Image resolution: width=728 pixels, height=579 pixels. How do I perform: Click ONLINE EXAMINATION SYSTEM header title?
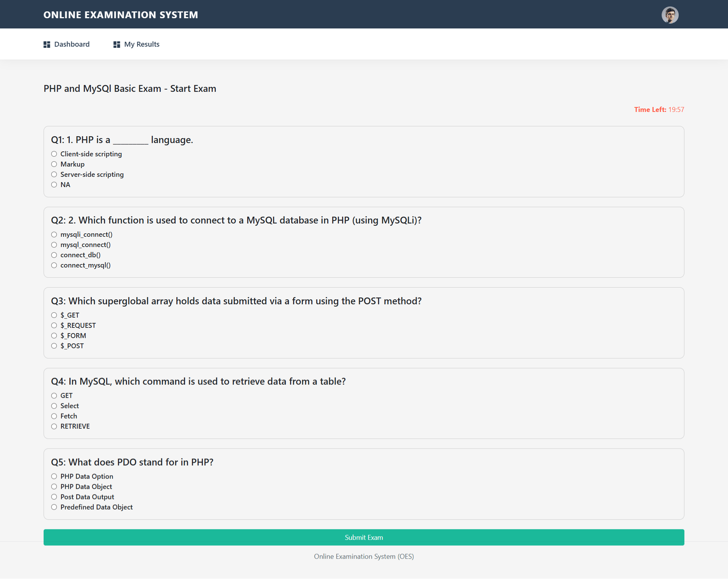point(121,15)
